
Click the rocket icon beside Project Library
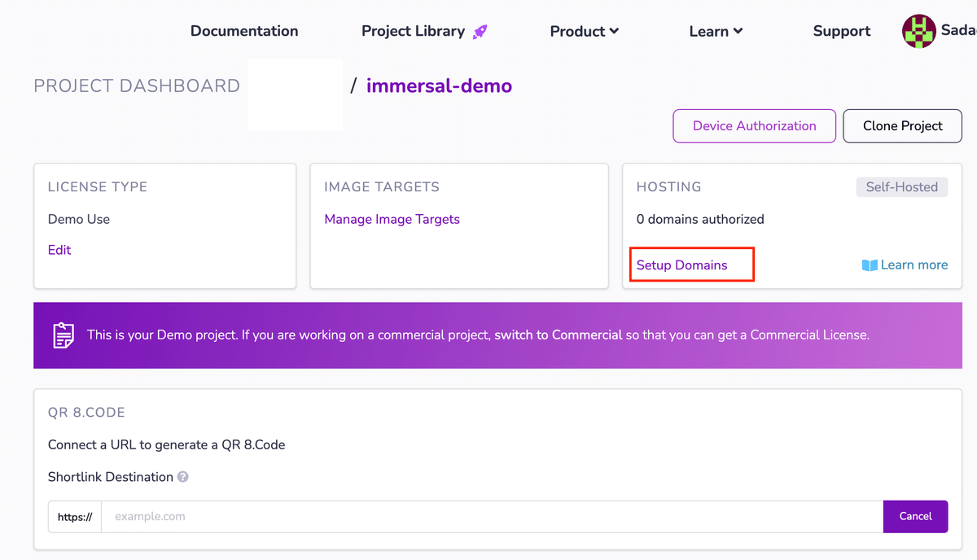(x=480, y=32)
